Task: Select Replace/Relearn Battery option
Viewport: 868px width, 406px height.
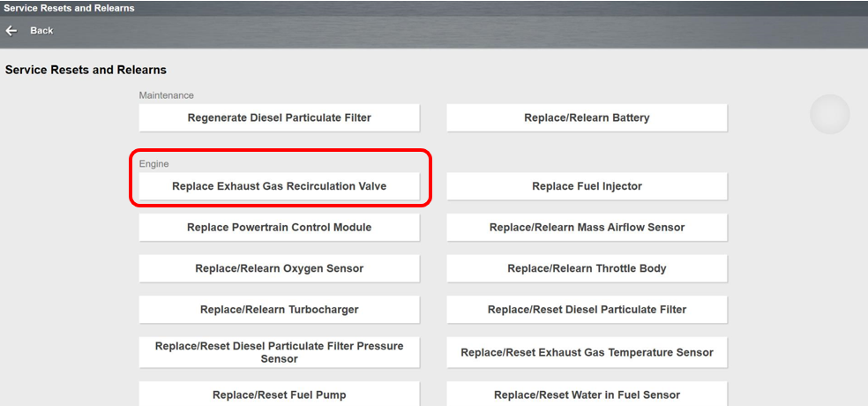Action: pyautogui.click(x=587, y=117)
